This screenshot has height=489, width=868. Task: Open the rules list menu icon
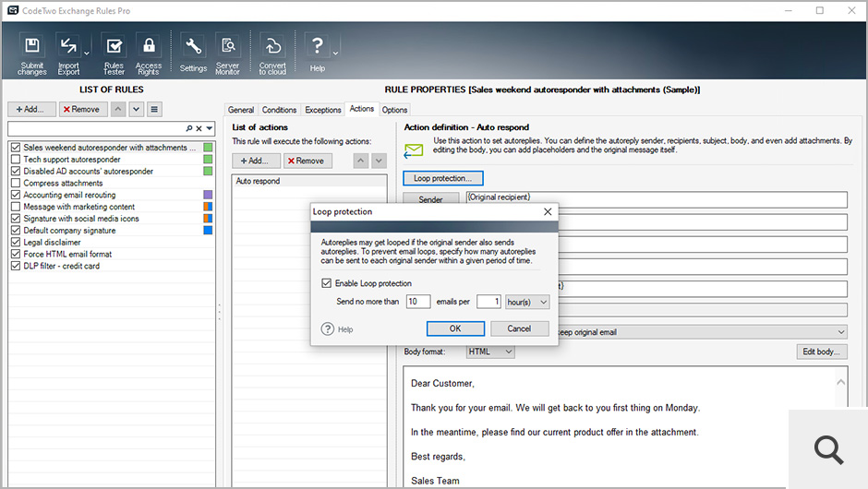tap(154, 109)
